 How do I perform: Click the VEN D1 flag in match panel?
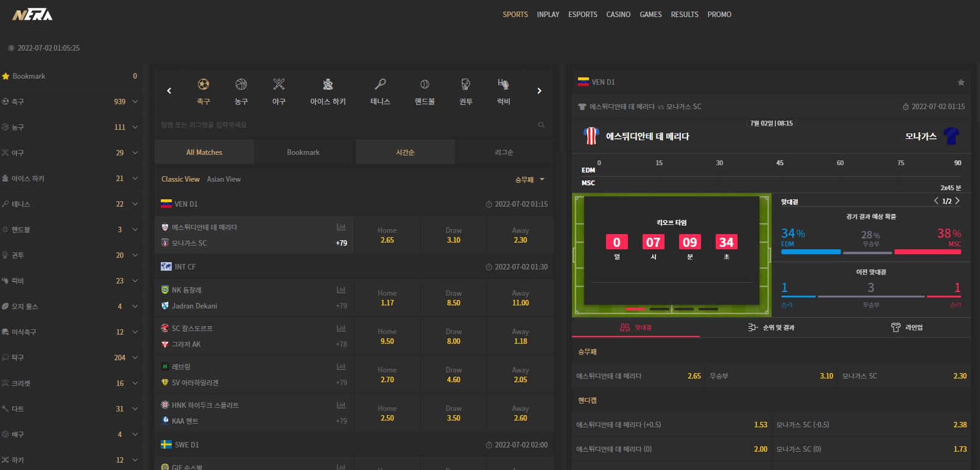(583, 82)
